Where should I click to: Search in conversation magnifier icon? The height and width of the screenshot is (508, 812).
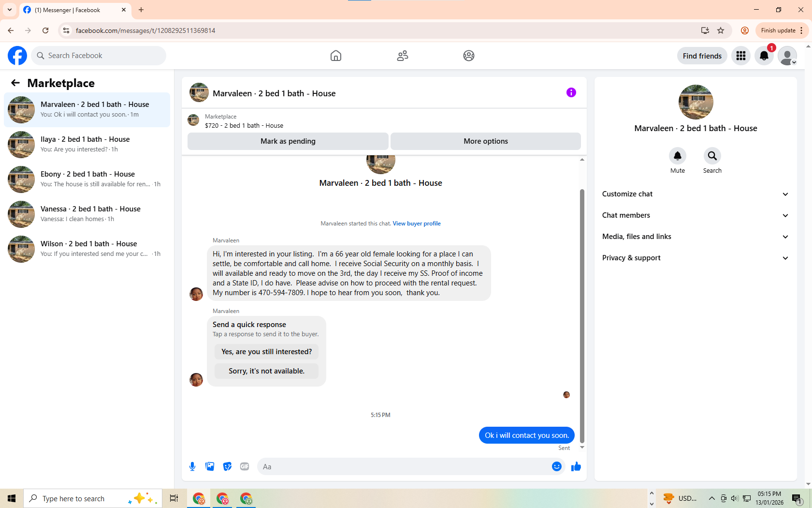[x=712, y=156]
